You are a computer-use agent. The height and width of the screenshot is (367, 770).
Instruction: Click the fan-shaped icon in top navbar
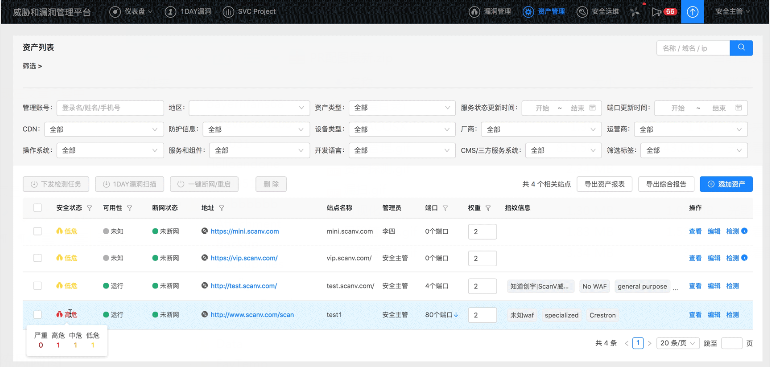(x=634, y=12)
